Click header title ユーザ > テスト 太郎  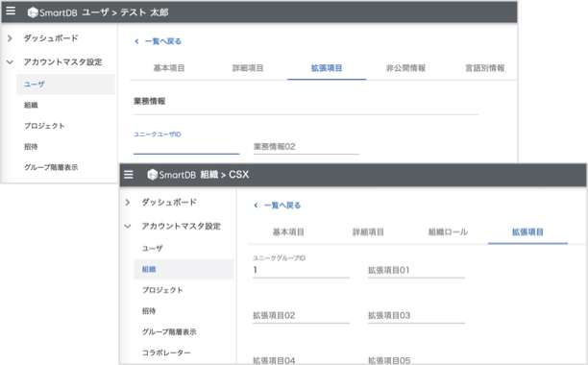click(x=125, y=12)
